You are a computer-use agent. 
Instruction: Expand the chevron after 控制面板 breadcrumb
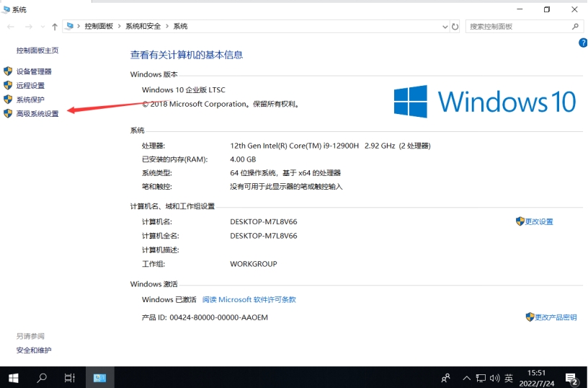pos(120,27)
